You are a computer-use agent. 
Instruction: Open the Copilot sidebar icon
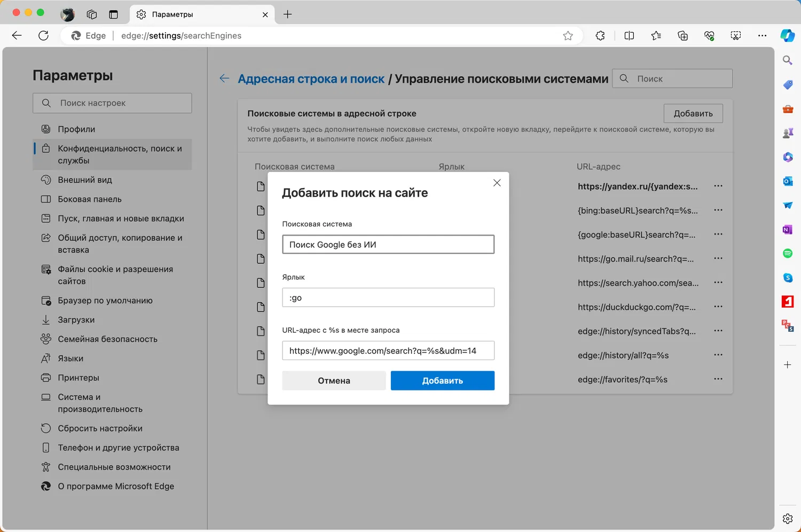pyautogui.click(x=787, y=36)
